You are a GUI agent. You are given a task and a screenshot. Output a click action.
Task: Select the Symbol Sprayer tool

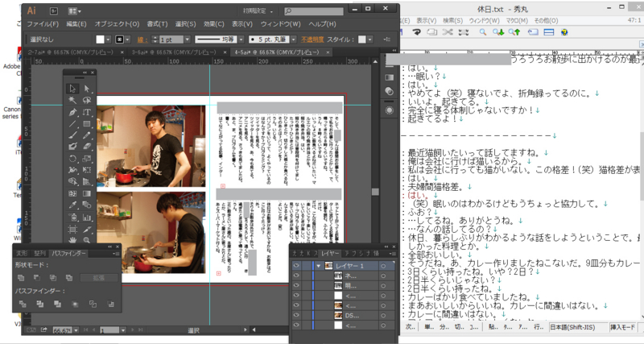pos(72,217)
